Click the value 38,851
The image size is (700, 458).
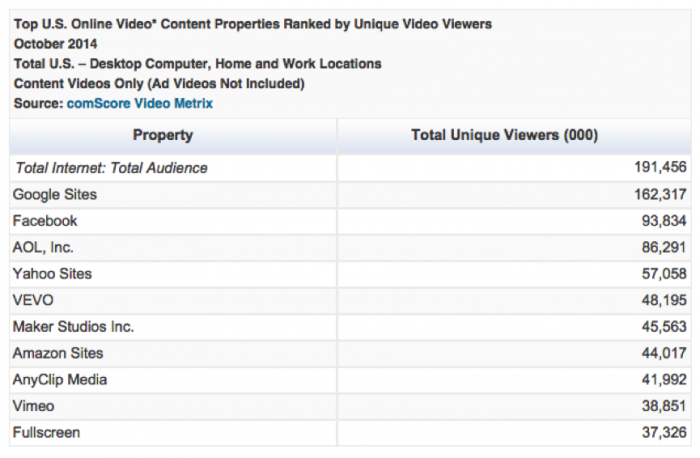click(664, 406)
